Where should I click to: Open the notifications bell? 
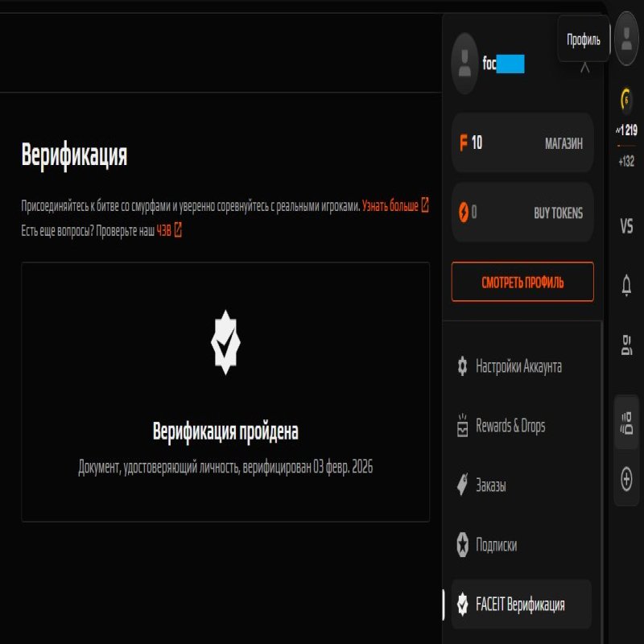pos(626,285)
